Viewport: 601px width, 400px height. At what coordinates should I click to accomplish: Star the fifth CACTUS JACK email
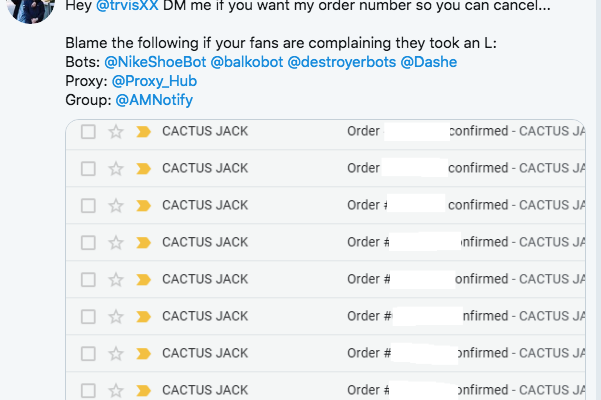coord(116,280)
